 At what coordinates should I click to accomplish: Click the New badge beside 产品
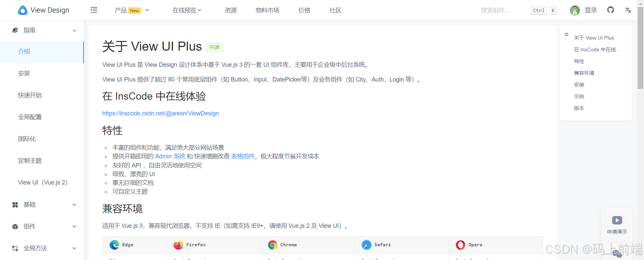(135, 11)
